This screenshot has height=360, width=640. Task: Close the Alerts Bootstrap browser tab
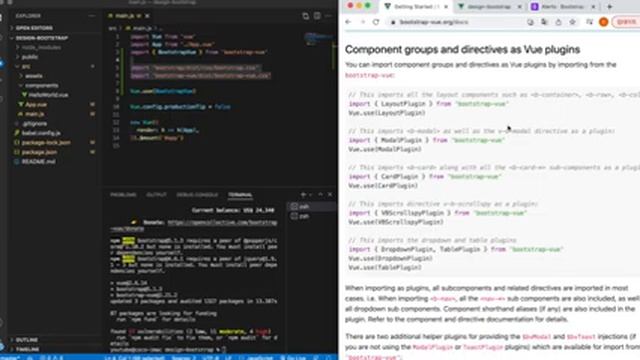click(593, 7)
